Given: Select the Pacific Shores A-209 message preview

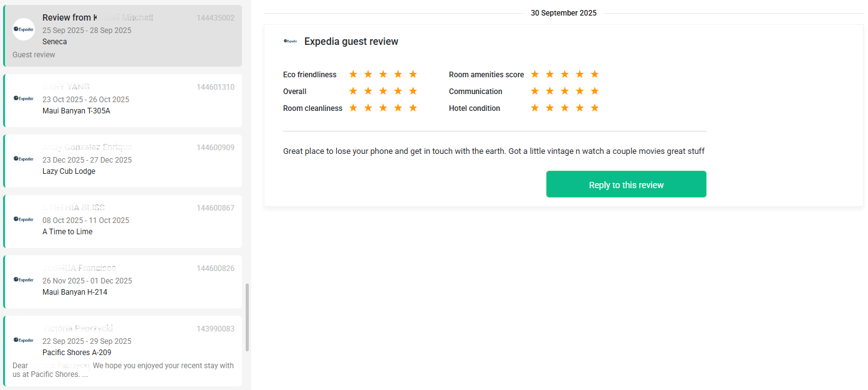Looking at the screenshot, I should coord(123,369).
